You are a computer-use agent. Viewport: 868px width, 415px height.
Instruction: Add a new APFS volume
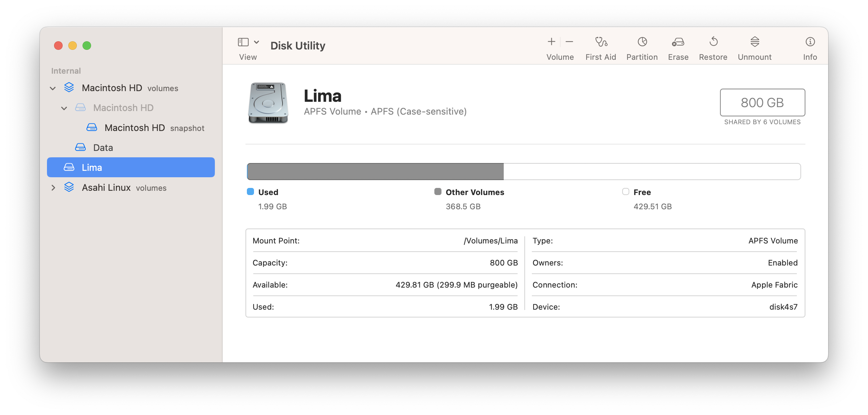tap(551, 42)
